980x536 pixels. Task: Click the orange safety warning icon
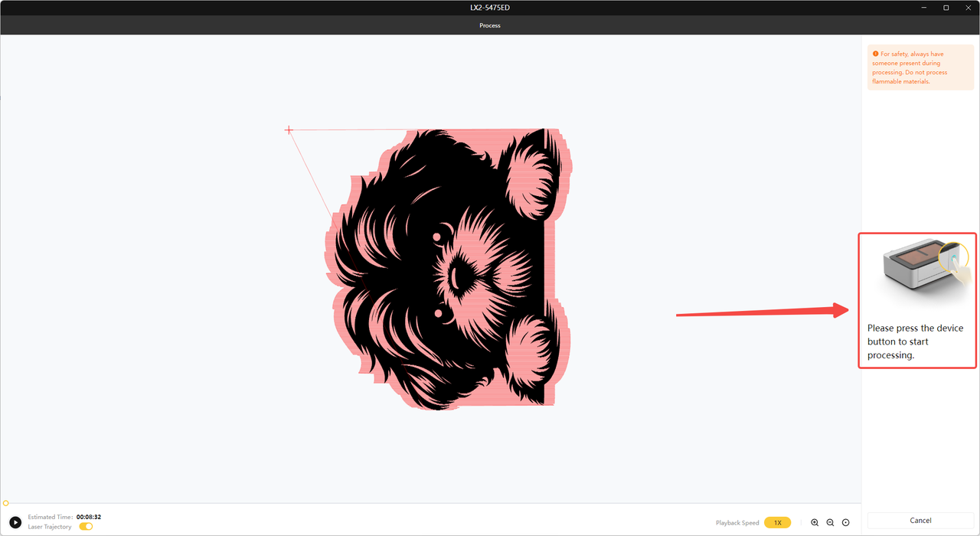[x=875, y=54]
